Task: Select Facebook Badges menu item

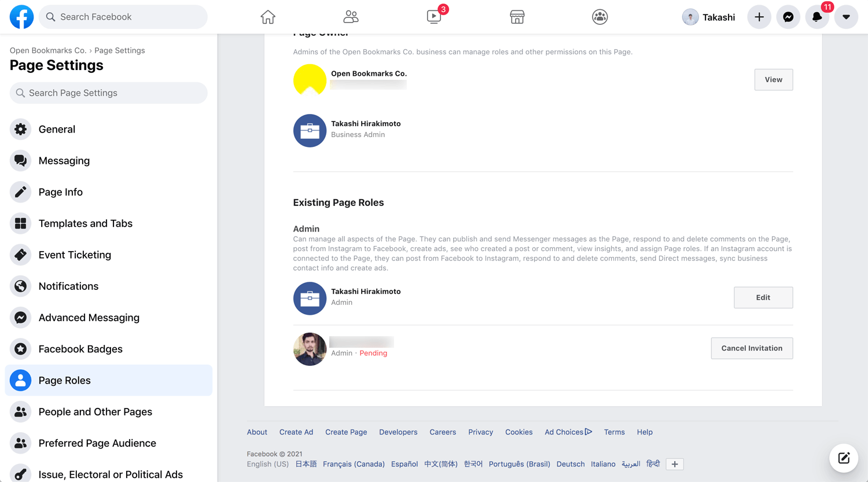Action: click(x=109, y=349)
